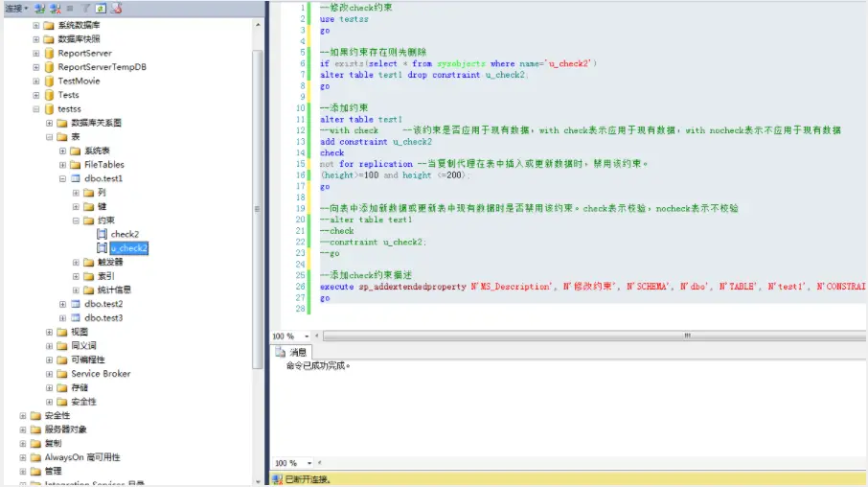Click the 'add constraint u_check2' code line
868x487 pixels.
click(376, 141)
